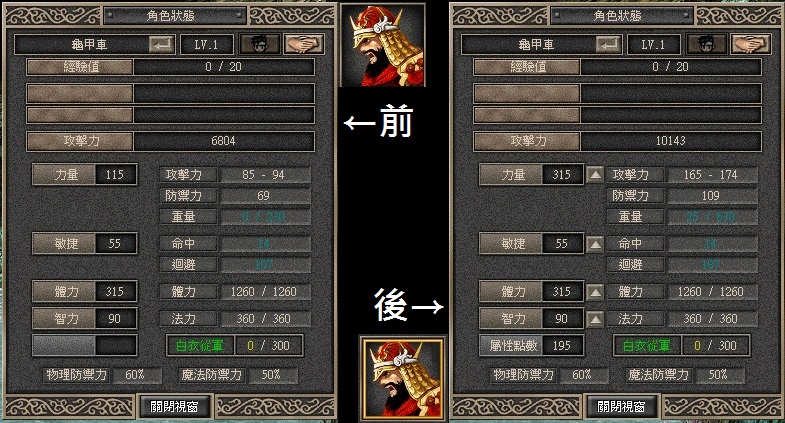Click 關閉視窗 button in left panel
This screenshot has width=785, height=423.
click(x=174, y=406)
